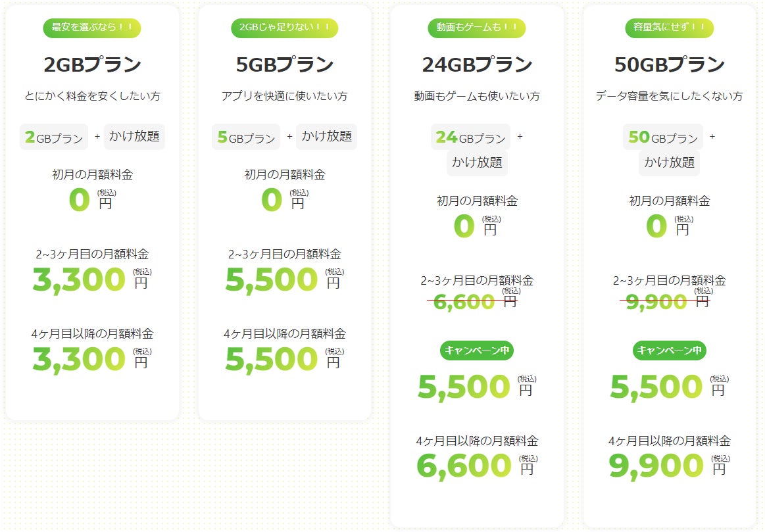Select the 5GBプラン heading
The height and width of the screenshot is (532, 765).
tap(285, 65)
